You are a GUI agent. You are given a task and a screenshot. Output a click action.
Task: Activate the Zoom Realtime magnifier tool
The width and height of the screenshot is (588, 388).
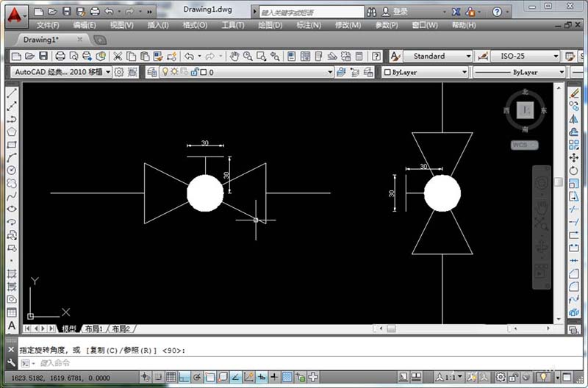[x=248, y=57]
